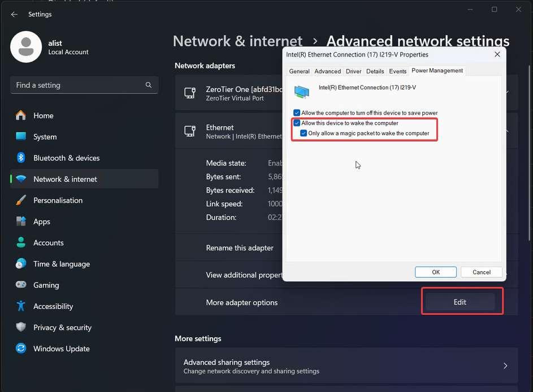This screenshot has height=392, width=533.
Task: Toggle Allow this device to wake computer
Action: (297, 123)
